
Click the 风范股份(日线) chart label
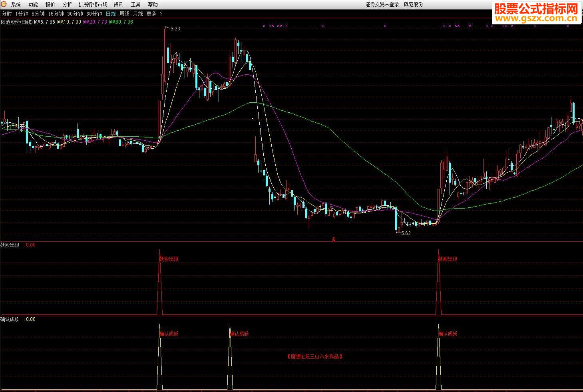coord(16,22)
